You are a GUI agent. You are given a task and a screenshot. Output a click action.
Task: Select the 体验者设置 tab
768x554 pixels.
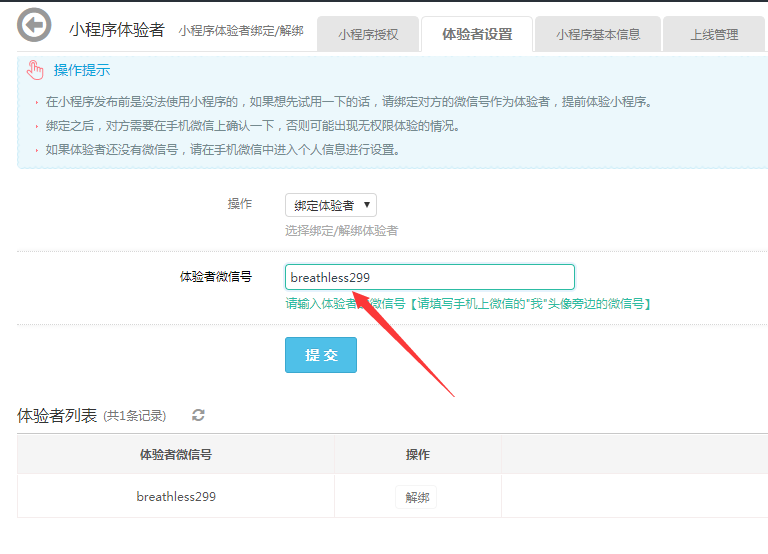click(477, 34)
